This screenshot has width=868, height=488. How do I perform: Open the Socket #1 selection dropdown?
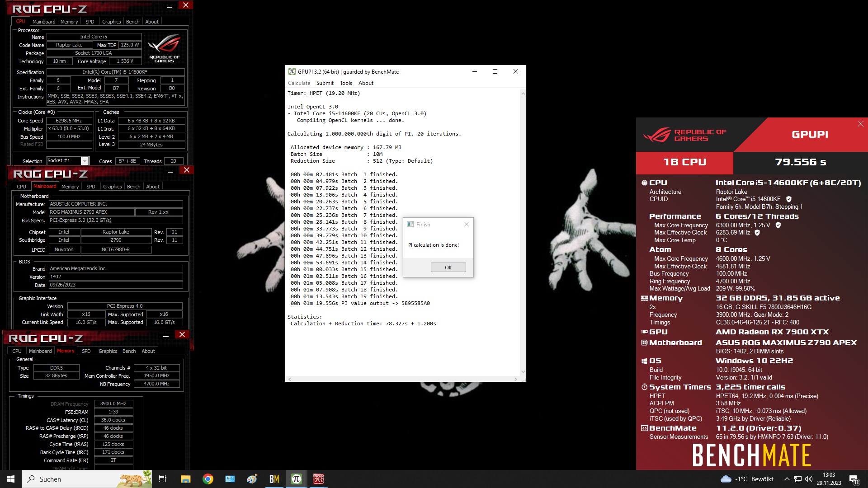(85, 161)
